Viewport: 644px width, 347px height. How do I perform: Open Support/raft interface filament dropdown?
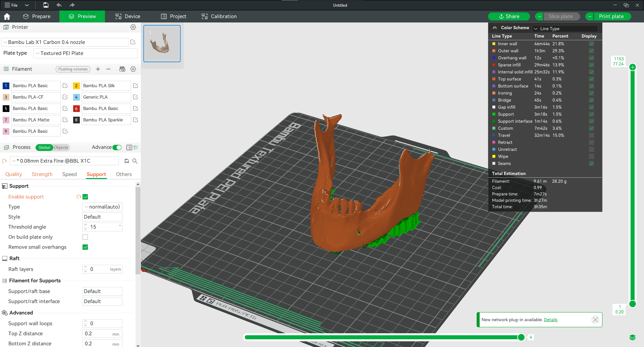click(102, 301)
